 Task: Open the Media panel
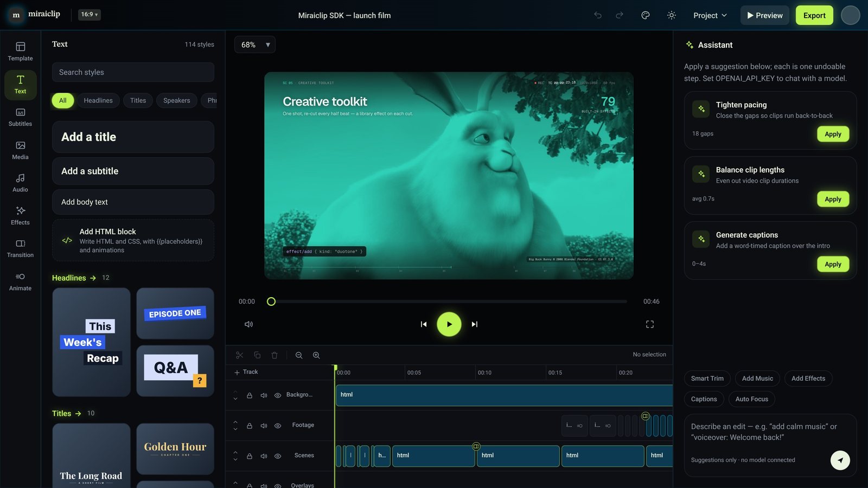coord(20,150)
